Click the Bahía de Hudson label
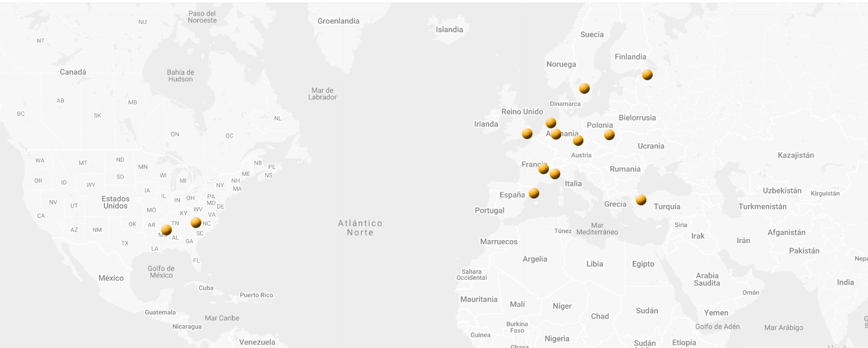 coord(180,76)
